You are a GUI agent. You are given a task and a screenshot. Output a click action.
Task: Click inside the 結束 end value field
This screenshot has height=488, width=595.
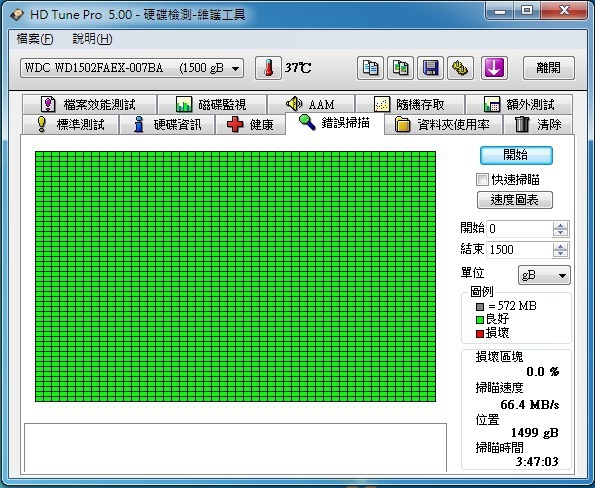(519, 250)
